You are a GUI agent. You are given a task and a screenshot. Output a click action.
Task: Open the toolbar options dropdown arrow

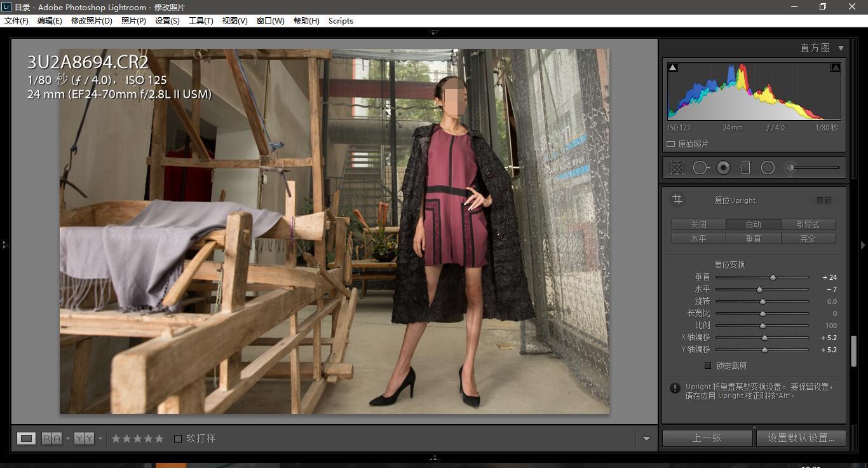[646, 438]
